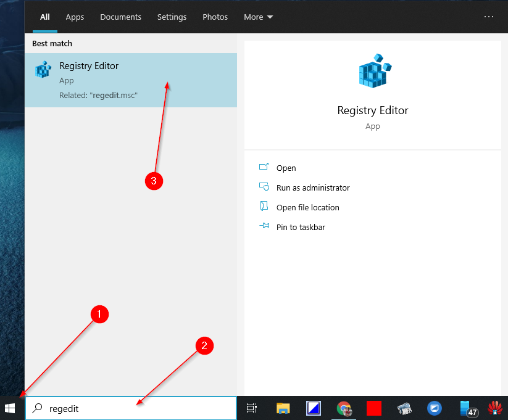Click the Pin to taskbar pin icon
This screenshot has height=420, width=508.
[264, 225]
